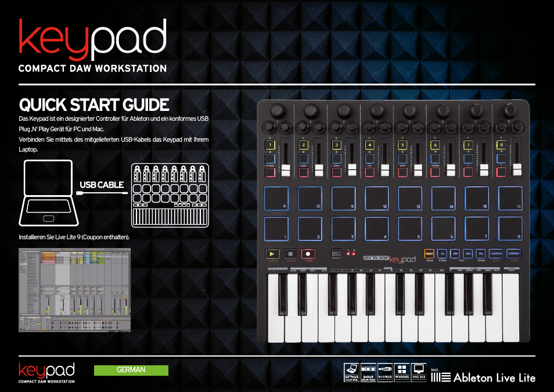Click drum pad 1 on the Keypad
Viewport: 554px width, 392px height.
tap(276, 229)
